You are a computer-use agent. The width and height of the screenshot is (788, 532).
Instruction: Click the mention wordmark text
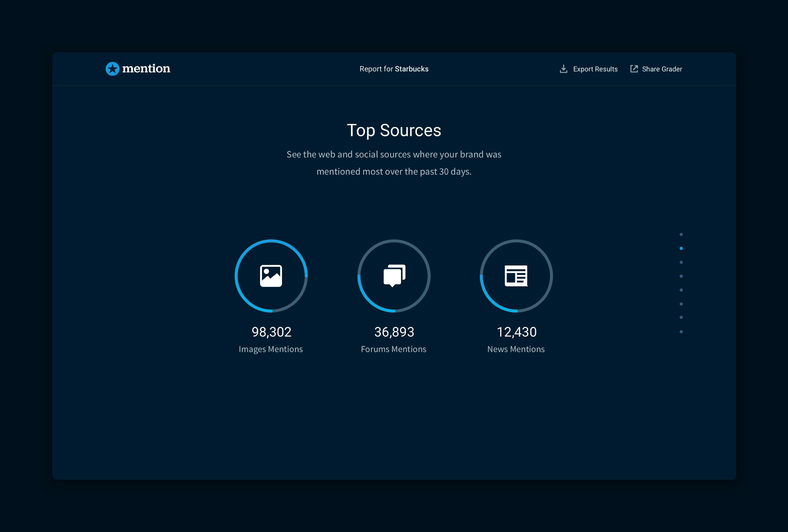(x=146, y=69)
